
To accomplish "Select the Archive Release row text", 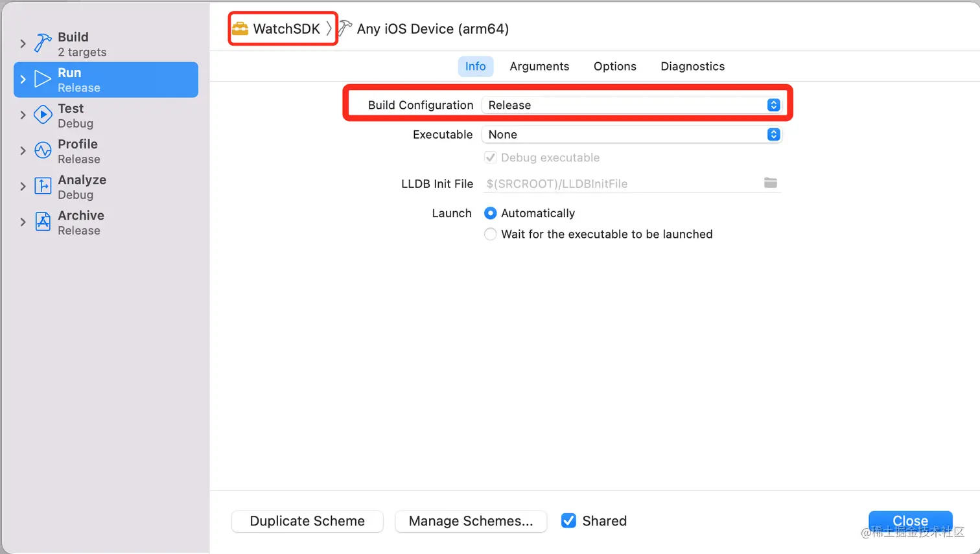I will tap(81, 222).
